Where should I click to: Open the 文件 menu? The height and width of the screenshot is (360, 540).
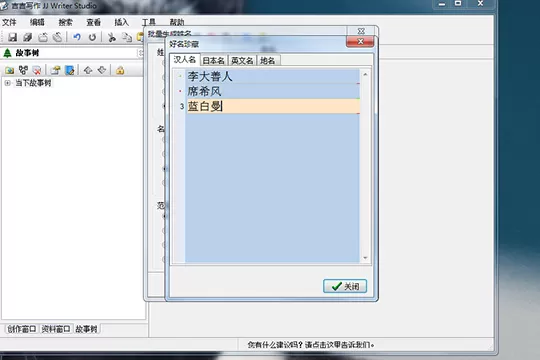[9, 22]
